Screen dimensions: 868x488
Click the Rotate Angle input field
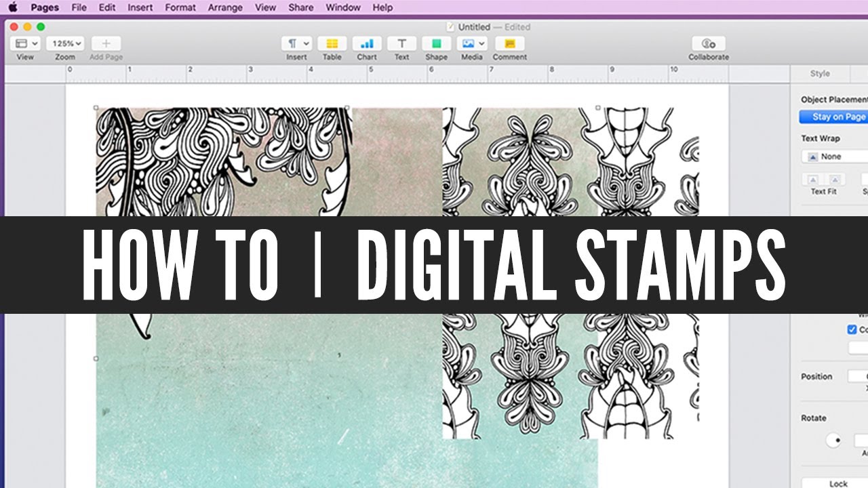pyautogui.click(x=861, y=441)
